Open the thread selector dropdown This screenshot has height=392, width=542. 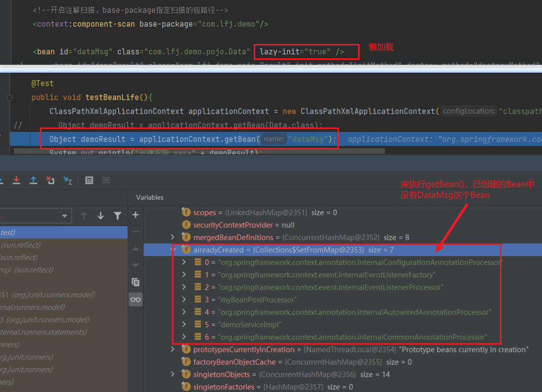(65, 216)
